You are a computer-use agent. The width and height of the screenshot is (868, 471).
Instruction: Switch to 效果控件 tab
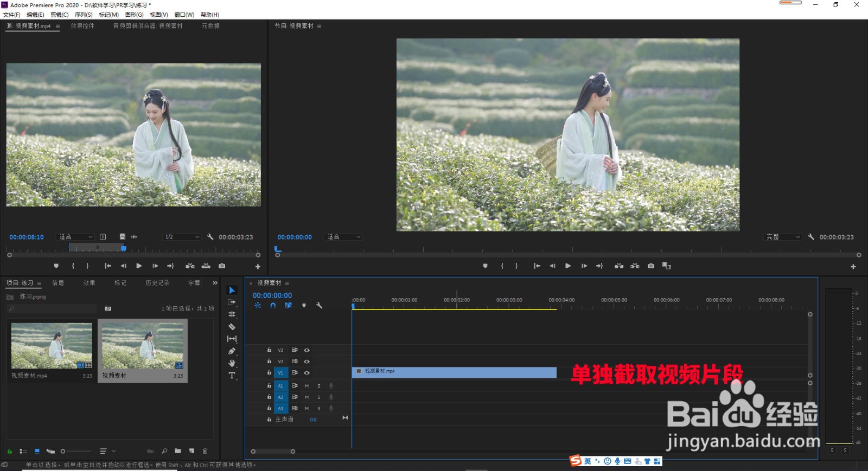pos(82,26)
